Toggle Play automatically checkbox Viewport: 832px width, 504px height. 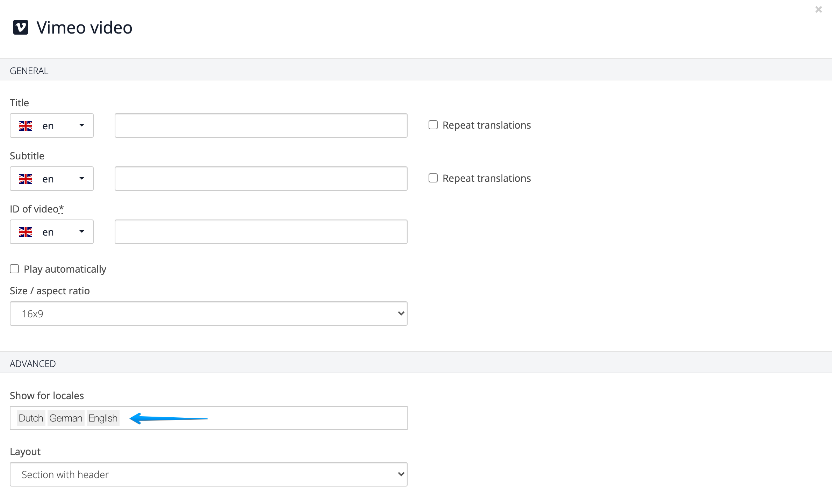(x=14, y=269)
